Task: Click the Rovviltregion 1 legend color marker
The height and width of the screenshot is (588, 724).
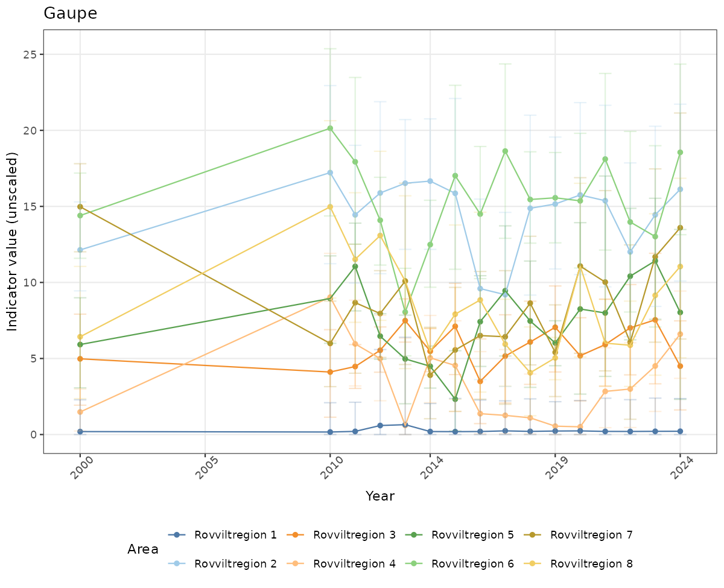Action: (177, 534)
